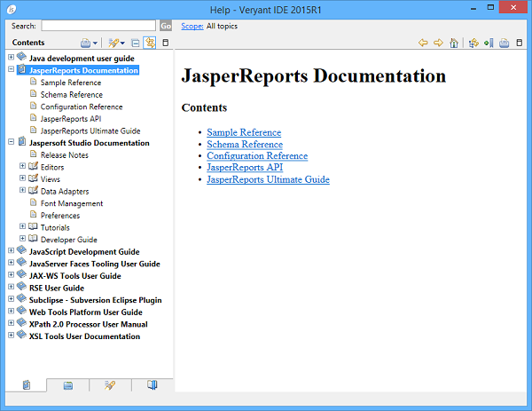This screenshot has width=532, height=411.
Task: Click the Go search button
Action: (166, 26)
